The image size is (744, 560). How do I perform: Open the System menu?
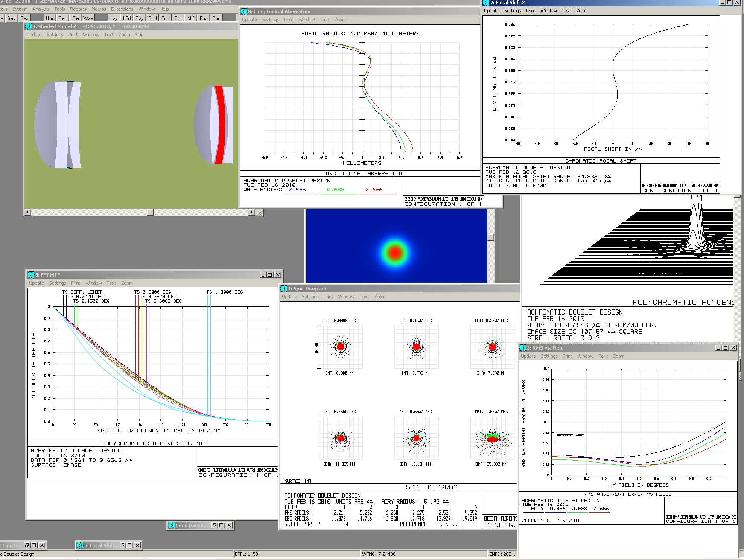pos(20,9)
